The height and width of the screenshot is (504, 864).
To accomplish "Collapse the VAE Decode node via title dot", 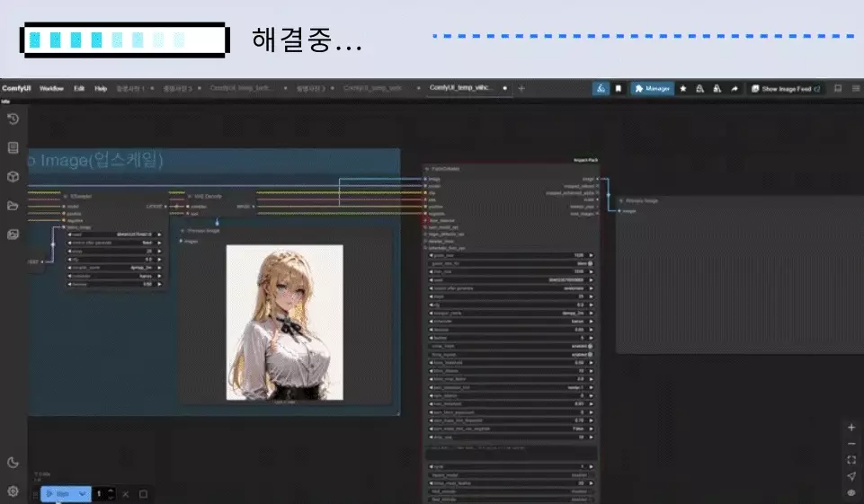I will click(x=190, y=196).
